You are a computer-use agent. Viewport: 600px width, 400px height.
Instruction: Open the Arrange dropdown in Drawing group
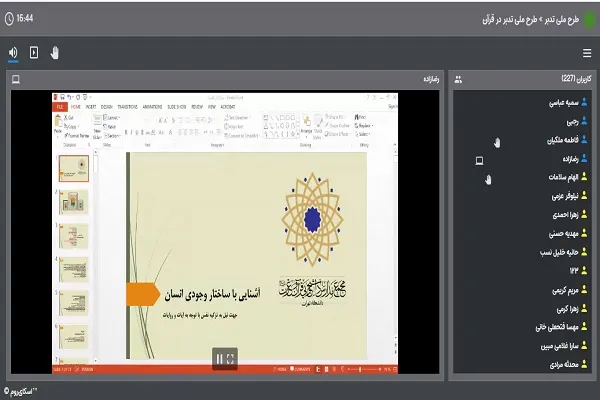point(307,127)
